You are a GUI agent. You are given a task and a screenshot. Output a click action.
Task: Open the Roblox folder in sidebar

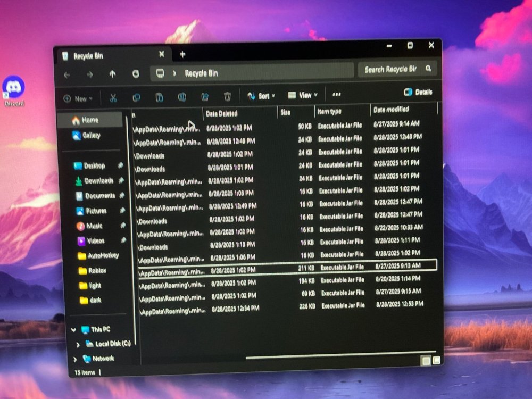[x=92, y=270]
